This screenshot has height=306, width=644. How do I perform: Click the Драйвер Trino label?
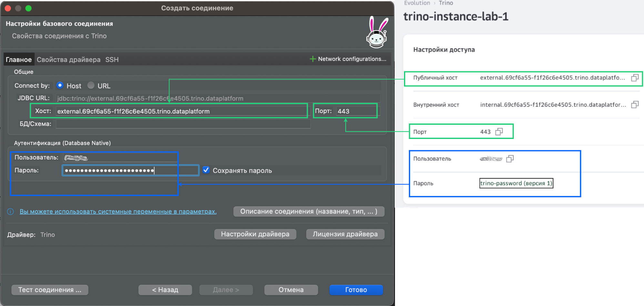31,235
